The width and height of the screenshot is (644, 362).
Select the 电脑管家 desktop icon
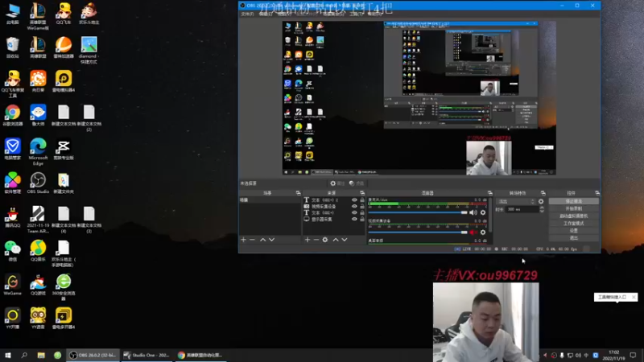(x=12, y=150)
